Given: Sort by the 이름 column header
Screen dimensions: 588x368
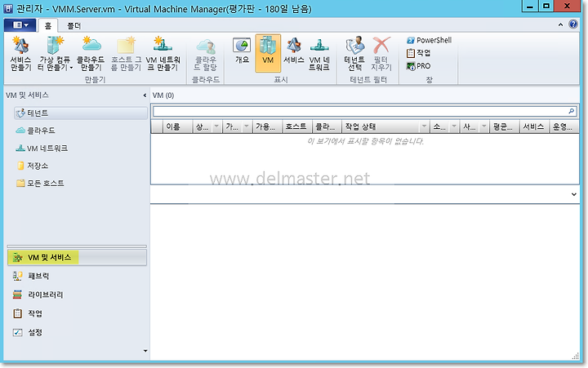Looking at the screenshot, I should pyautogui.click(x=178, y=126).
